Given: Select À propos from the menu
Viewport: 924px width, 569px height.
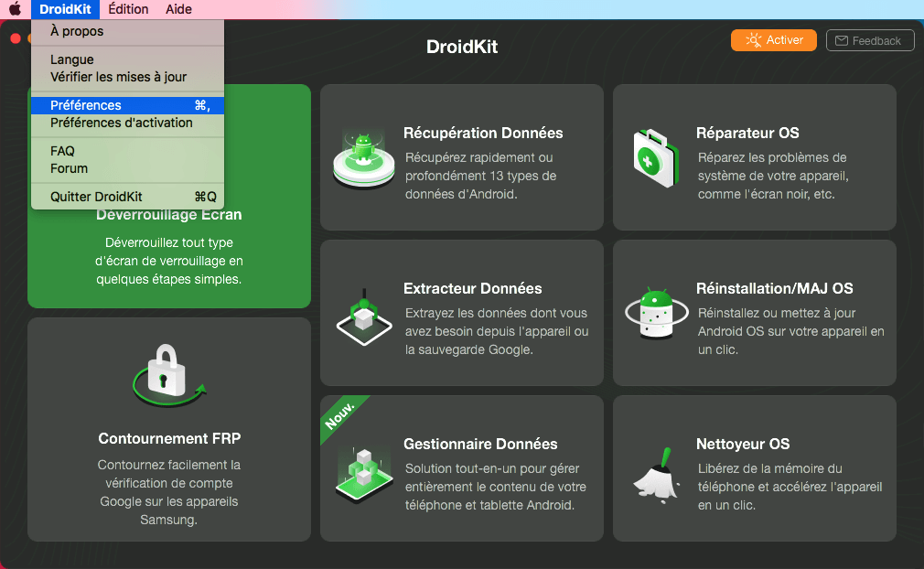Looking at the screenshot, I should click(127, 31).
